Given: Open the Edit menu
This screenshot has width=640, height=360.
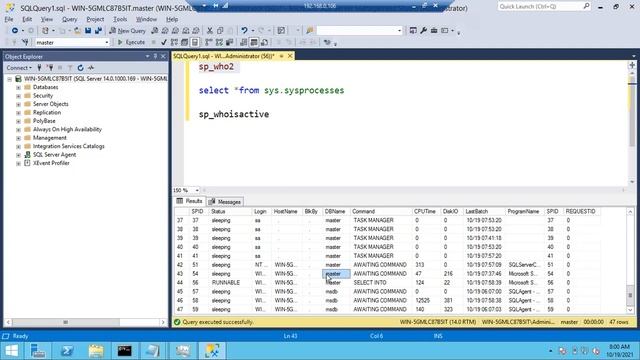Looking at the screenshot, I should click(27, 19).
